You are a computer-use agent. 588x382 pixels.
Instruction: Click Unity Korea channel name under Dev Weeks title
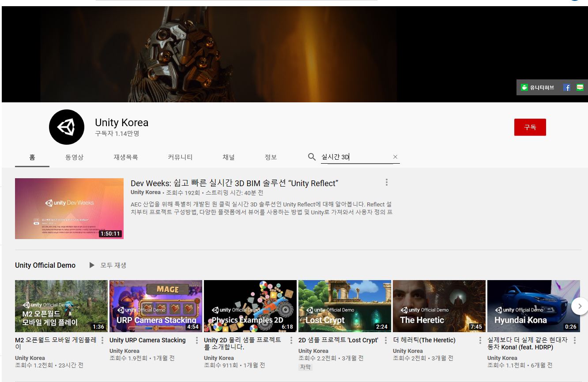click(x=146, y=192)
